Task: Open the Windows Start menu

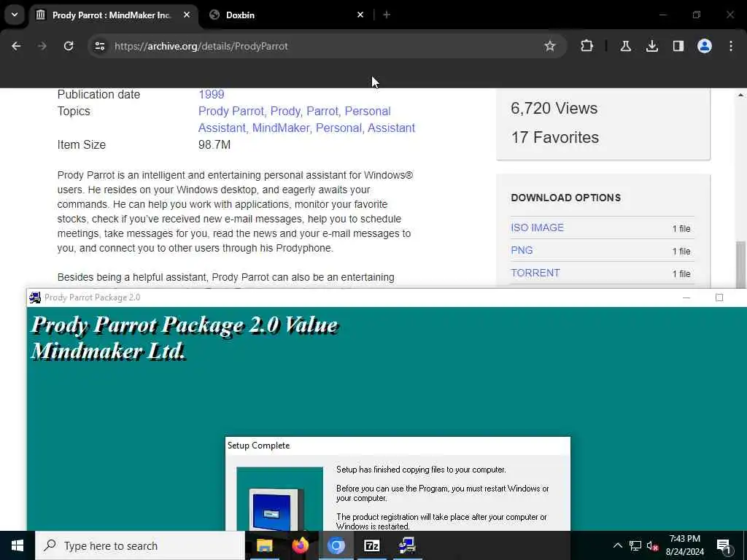Action: pos(18,545)
